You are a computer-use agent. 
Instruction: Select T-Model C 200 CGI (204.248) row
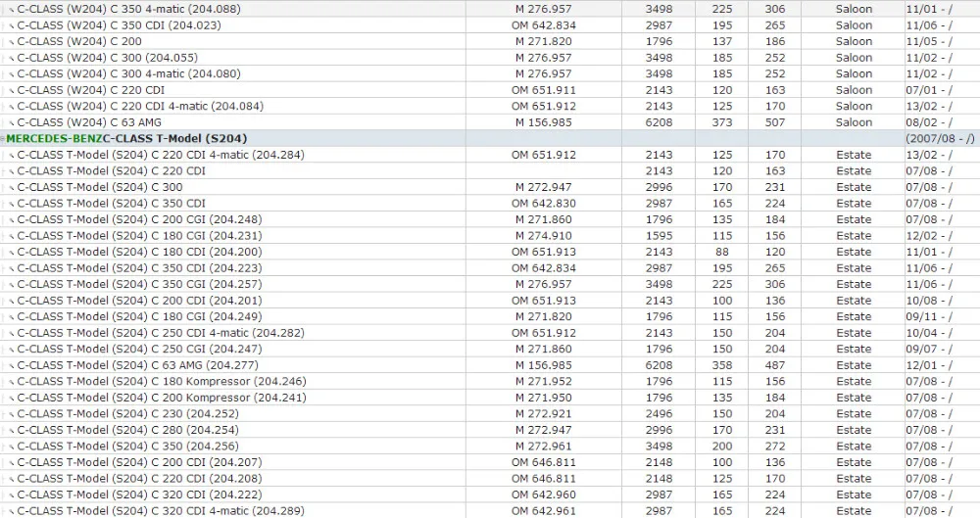pos(490,219)
